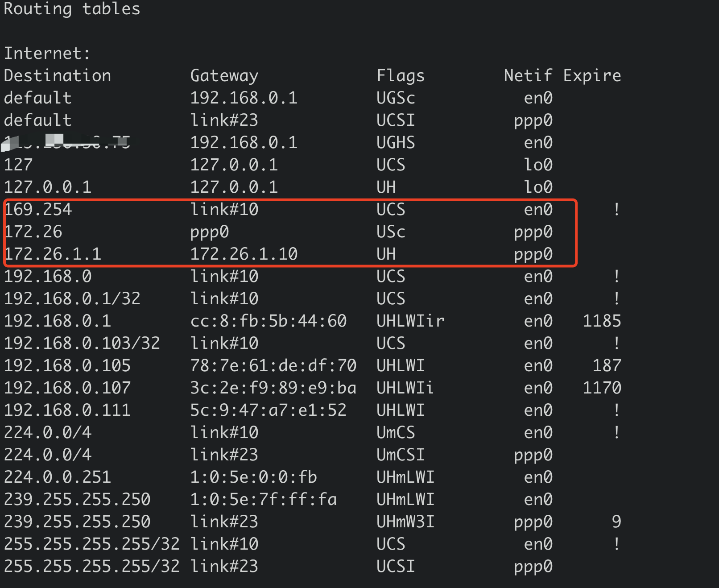Click the 192.168.0.111 destination entry
This screenshot has height=588, width=719.
(67, 410)
